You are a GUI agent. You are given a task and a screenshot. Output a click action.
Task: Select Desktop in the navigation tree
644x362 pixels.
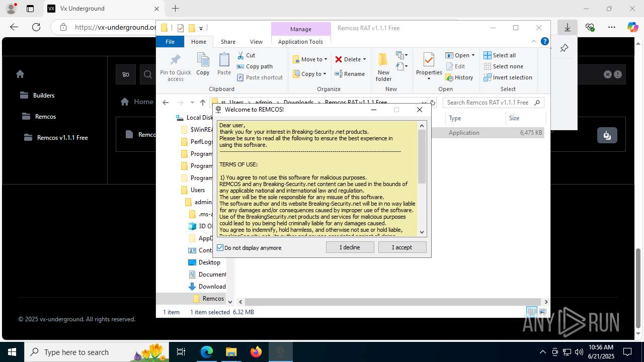click(x=209, y=262)
